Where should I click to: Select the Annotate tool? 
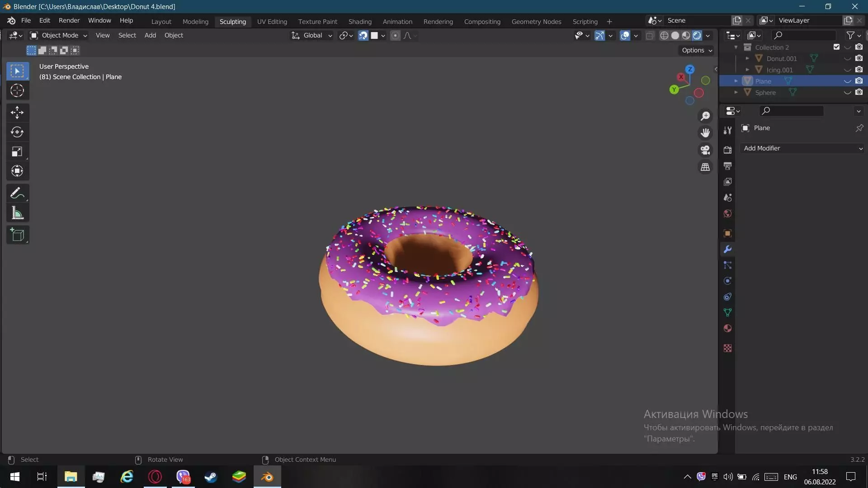coord(18,193)
